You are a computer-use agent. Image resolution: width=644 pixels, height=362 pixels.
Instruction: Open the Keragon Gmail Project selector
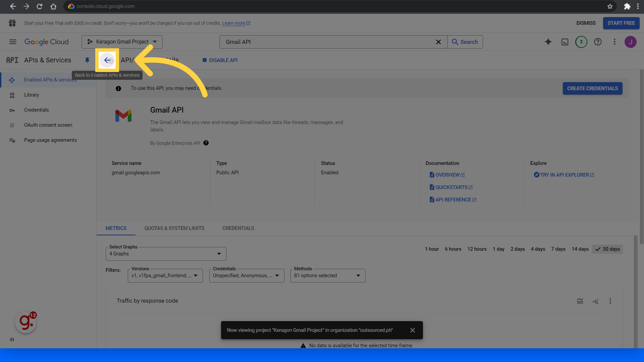point(122,42)
